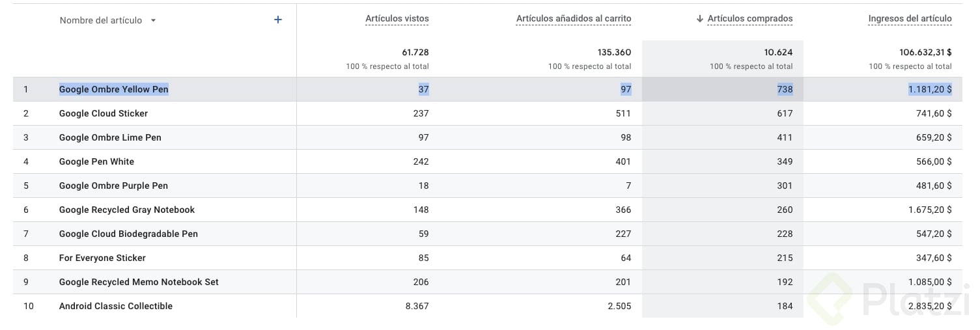Image resolution: width=980 pixels, height=330 pixels.
Task: Click the 8.367 viewed items cell
Action: 416,306
